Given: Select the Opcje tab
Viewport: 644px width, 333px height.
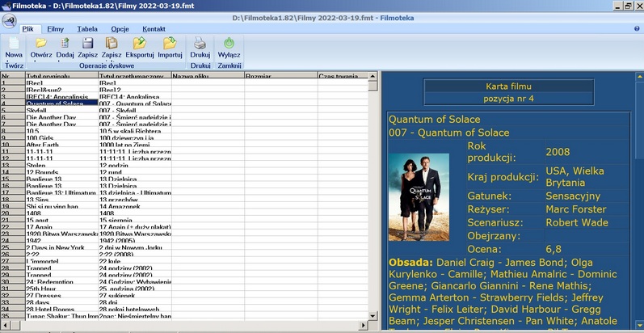Looking at the screenshot, I should coord(120,28).
